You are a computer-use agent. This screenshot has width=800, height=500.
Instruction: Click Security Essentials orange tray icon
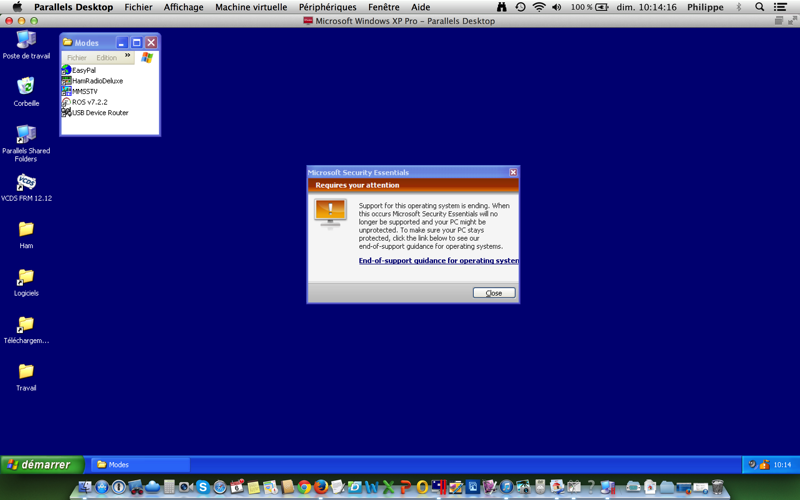[764, 465]
